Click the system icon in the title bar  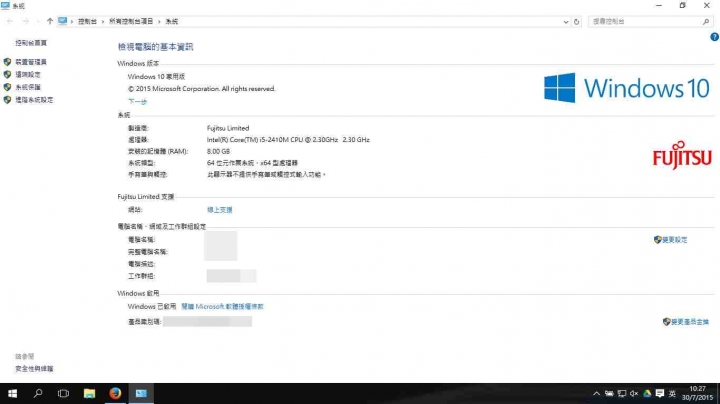click(6, 6)
